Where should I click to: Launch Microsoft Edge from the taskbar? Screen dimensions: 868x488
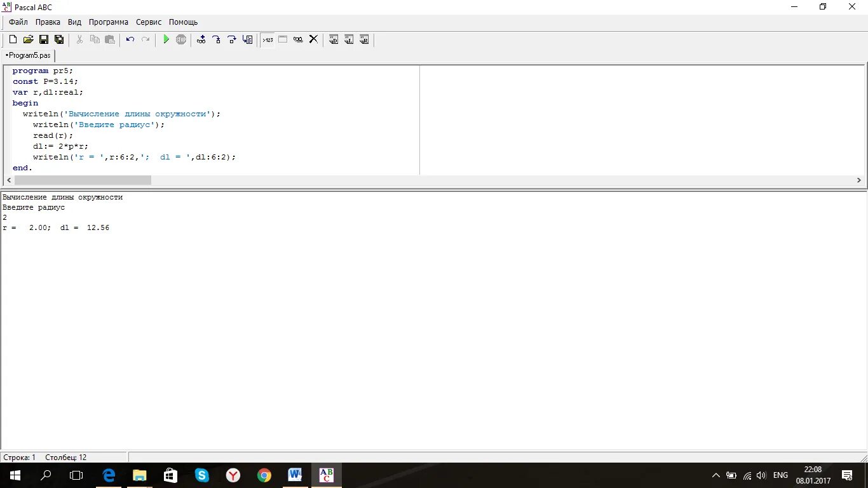(x=109, y=475)
